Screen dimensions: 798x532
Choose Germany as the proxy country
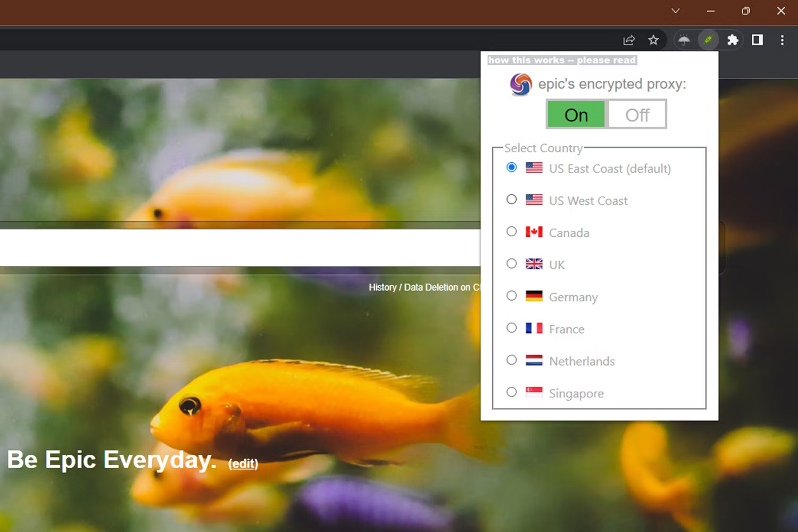(x=511, y=296)
